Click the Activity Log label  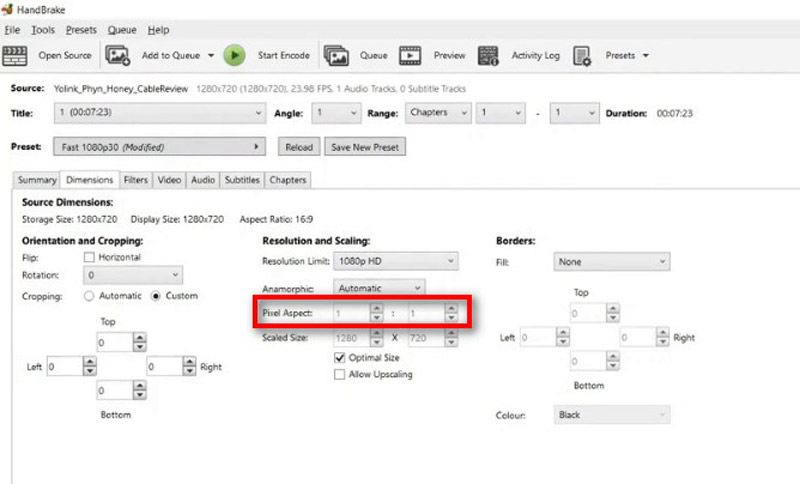[x=535, y=56]
